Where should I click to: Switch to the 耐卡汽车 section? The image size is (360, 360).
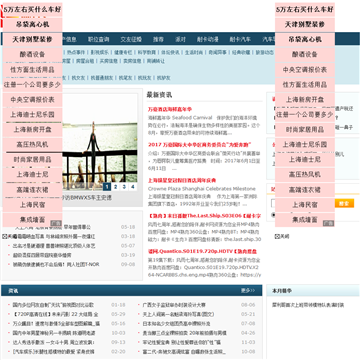pyautogui.click(x=240, y=39)
